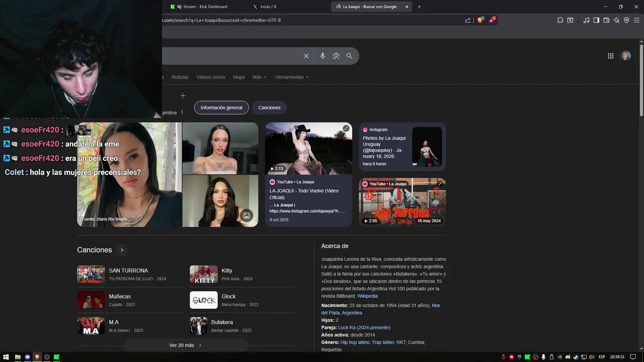This screenshot has height=362, width=644.
Task: Open more options next to Argentina label
Action: click(182, 112)
